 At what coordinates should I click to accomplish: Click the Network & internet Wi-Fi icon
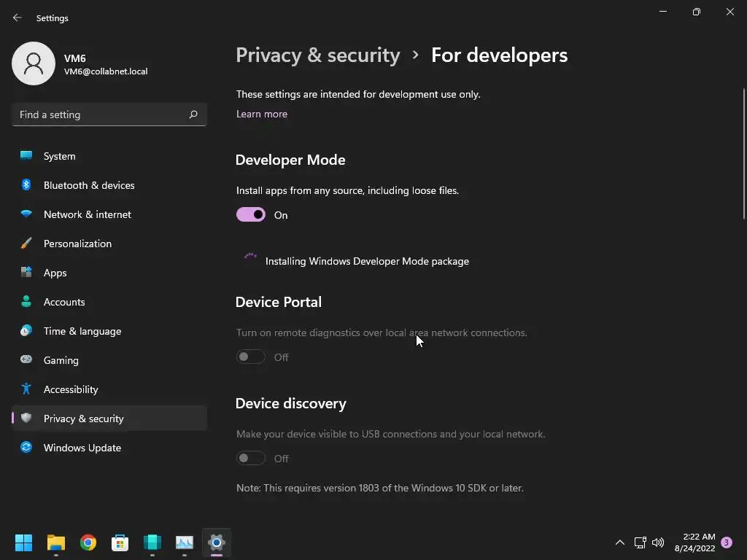[26, 214]
